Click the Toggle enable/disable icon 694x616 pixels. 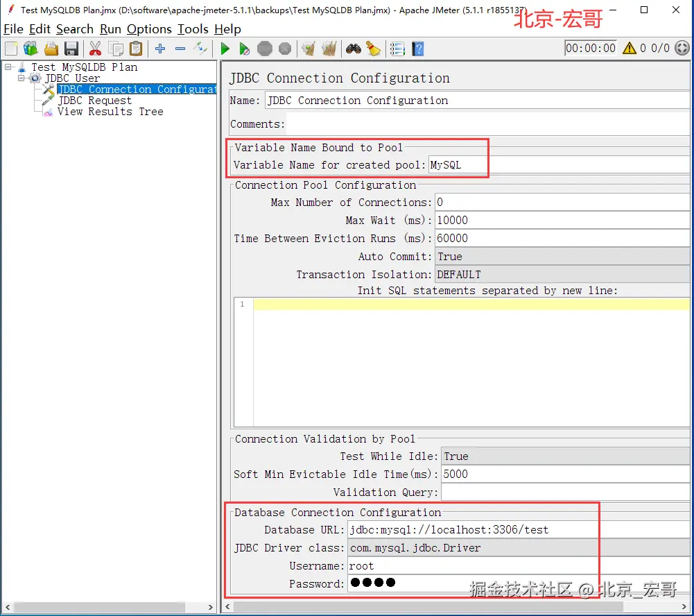coord(200,49)
